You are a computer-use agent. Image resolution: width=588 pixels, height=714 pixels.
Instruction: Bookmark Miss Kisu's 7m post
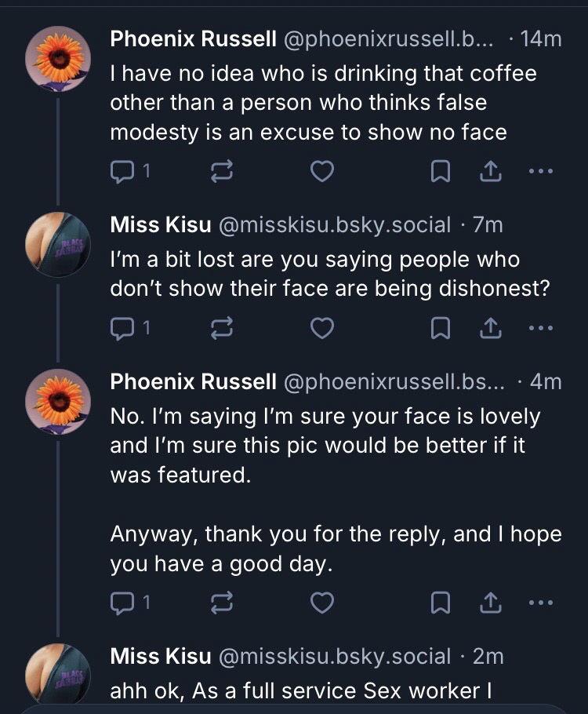pyautogui.click(x=441, y=328)
